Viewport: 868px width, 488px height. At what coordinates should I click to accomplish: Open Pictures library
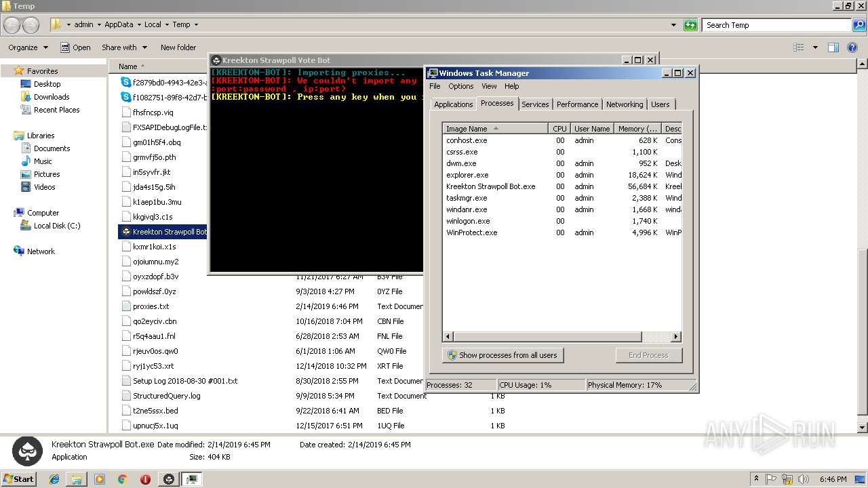(47, 174)
